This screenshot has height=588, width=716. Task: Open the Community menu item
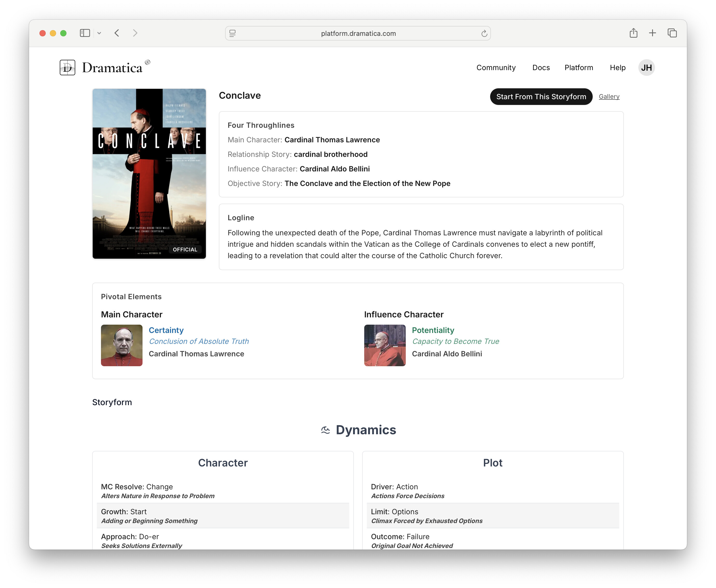[496, 68]
